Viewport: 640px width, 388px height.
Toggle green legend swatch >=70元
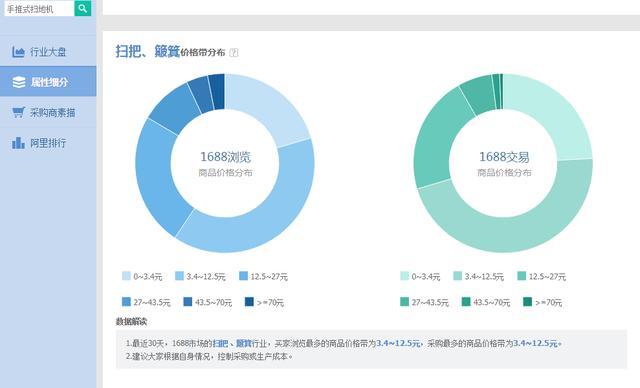pos(527,302)
